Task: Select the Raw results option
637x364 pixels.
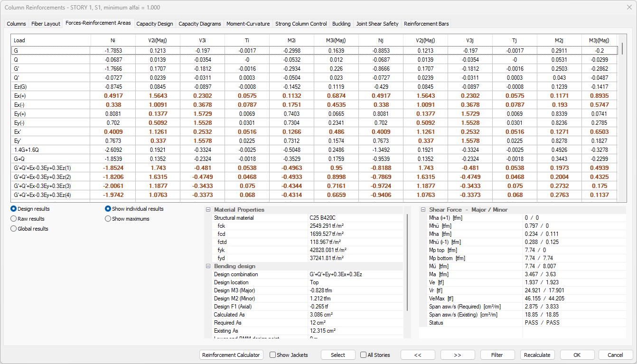Action: point(14,219)
